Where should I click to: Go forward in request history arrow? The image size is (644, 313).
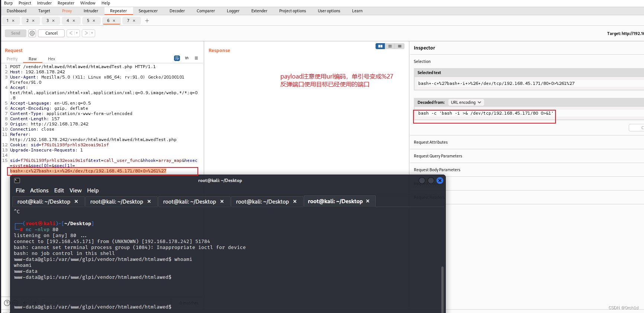[x=86, y=33]
